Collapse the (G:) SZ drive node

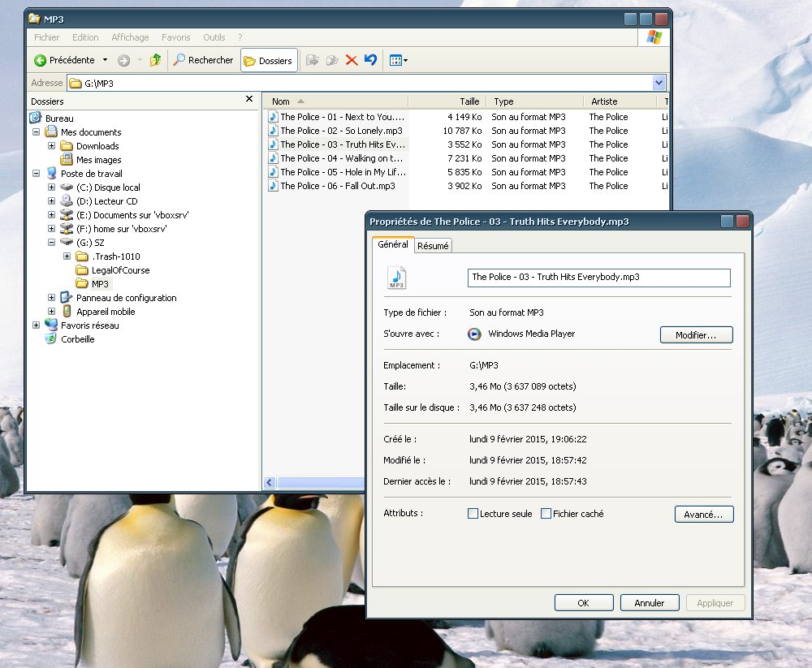coord(51,243)
